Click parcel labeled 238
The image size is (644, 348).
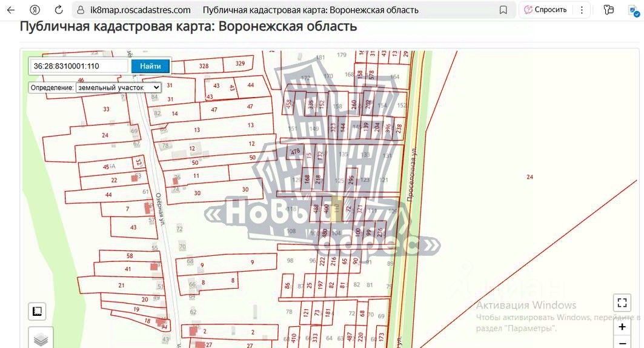click(399, 129)
